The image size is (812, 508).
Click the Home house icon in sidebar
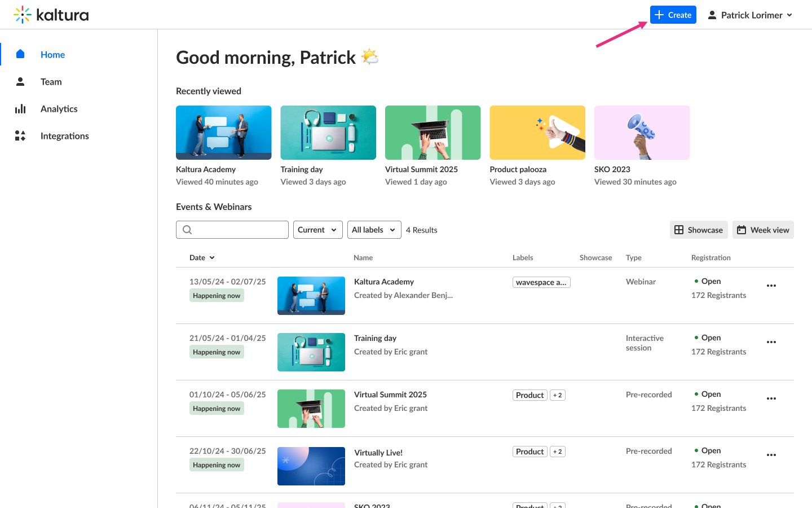[20, 54]
